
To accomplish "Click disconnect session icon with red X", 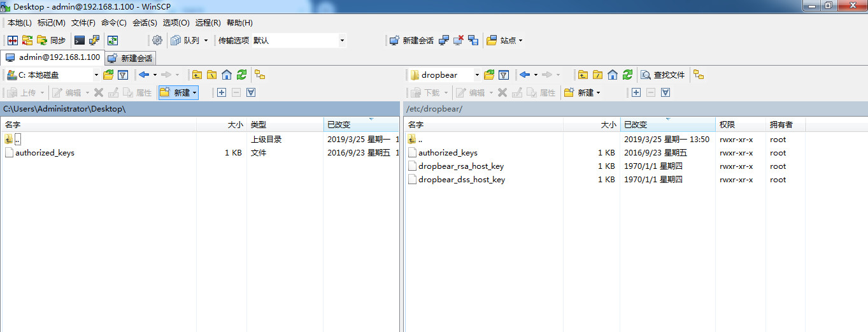I will point(459,40).
